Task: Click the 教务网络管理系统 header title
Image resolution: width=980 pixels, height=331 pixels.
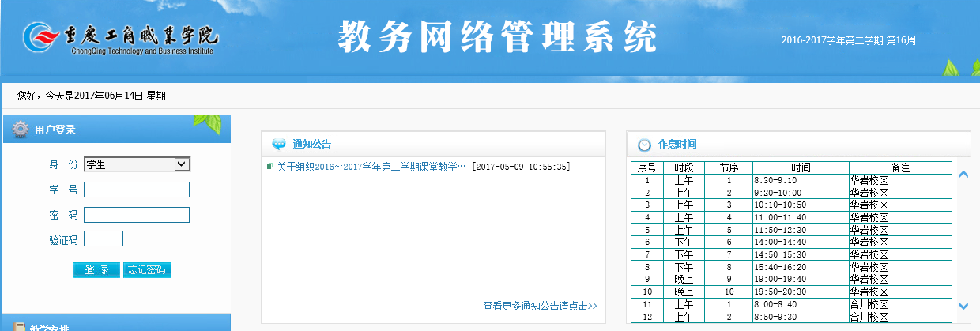Action: point(497,36)
